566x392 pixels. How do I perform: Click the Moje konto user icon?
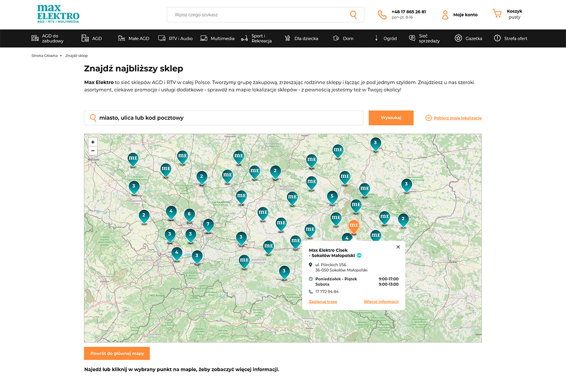click(445, 15)
